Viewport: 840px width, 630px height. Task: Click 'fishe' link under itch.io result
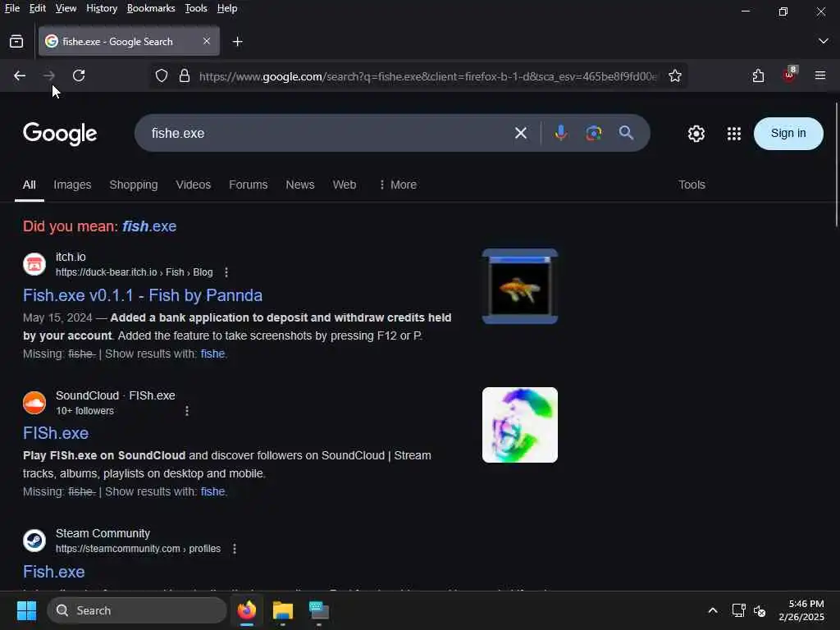212,354
